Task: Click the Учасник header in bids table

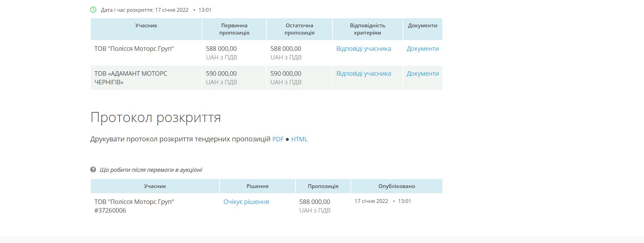Action: [146, 26]
